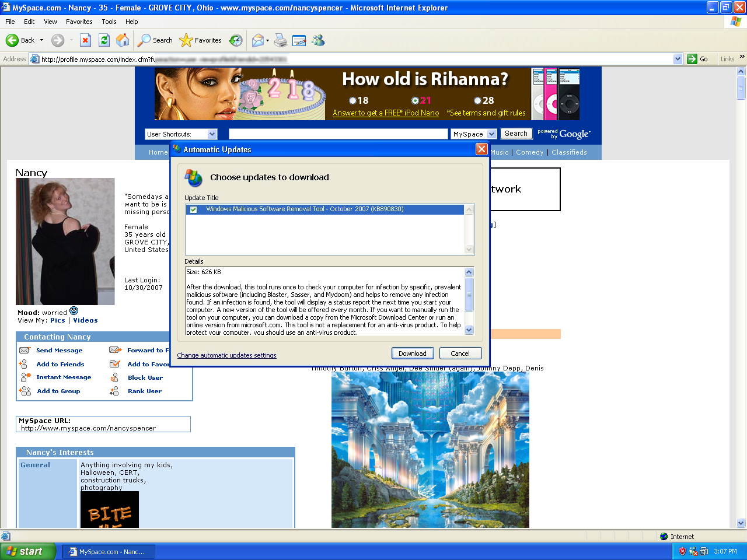Click the Forward arrow in IE toolbar

57,40
